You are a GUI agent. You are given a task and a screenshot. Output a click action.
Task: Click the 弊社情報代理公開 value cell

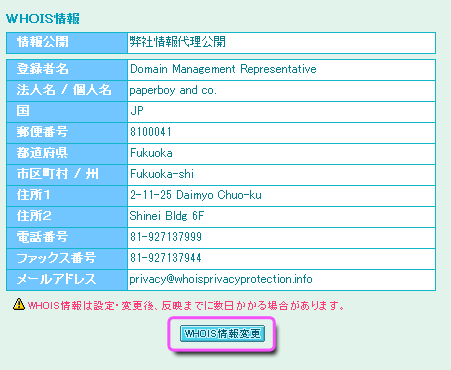(281, 43)
